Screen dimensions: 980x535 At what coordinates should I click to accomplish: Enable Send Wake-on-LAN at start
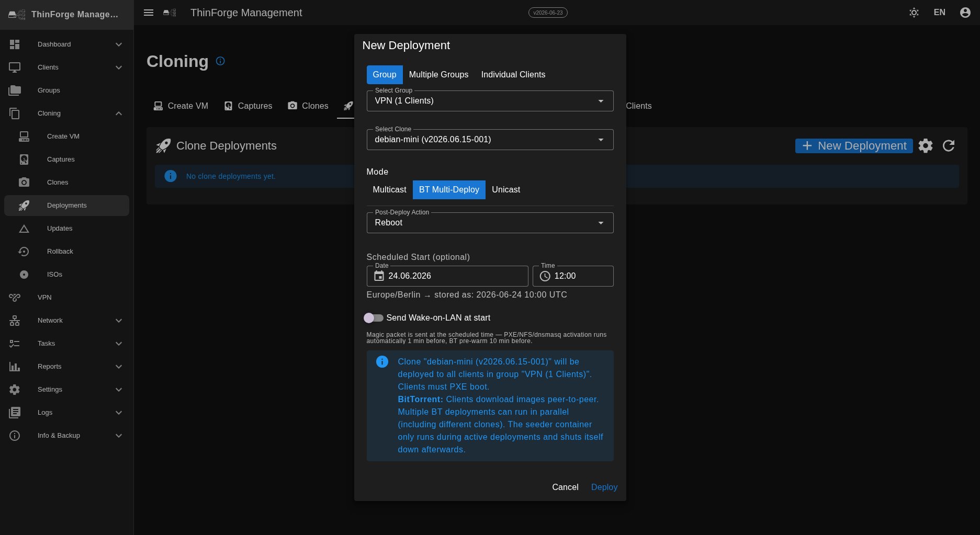(x=374, y=318)
